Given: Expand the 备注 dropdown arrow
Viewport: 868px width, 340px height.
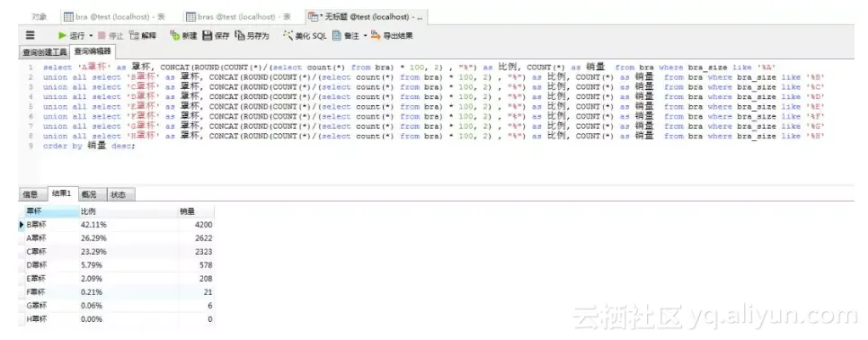Looking at the screenshot, I should [366, 35].
